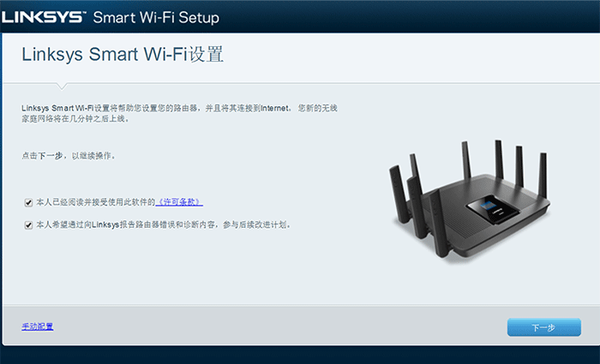Click the rightmost antenna of the router picture
Image resolution: width=600 pixels, height=364 pixels.
click(543, 175)
